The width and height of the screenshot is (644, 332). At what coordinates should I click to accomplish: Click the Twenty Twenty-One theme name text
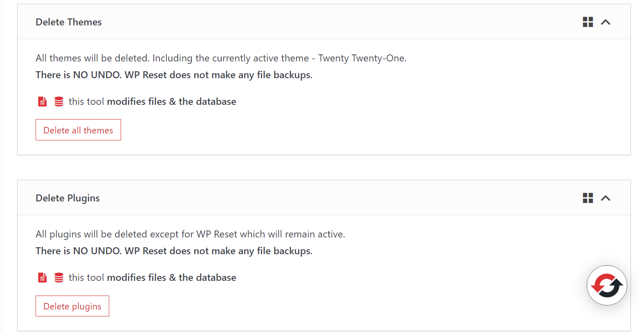click(362, 58)
